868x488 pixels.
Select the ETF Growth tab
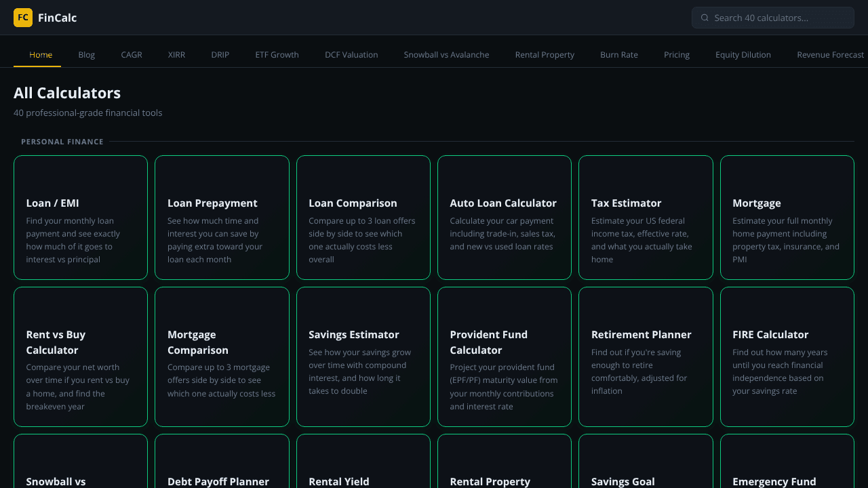pyautogui.click(x=277, y=54)
